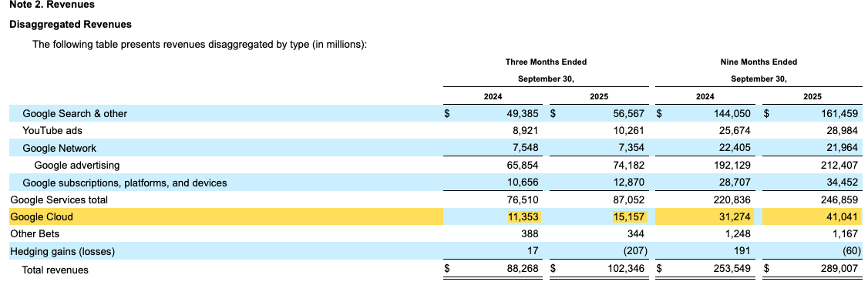Click Google Search value 49,385
The height and width of the screenshot is (285, 868).
523,113
